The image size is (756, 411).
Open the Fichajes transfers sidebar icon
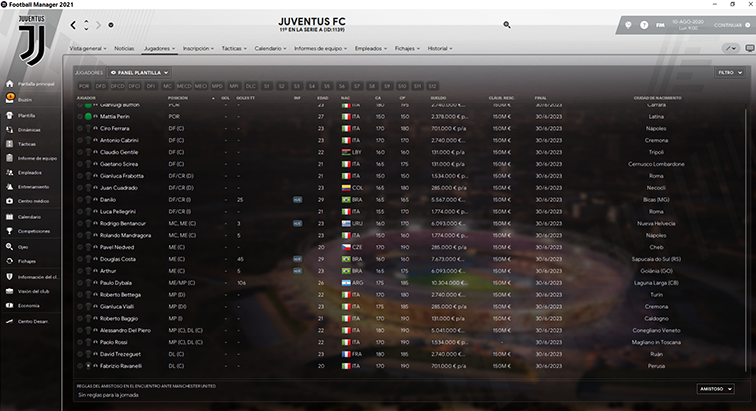[x=10, y=261]
